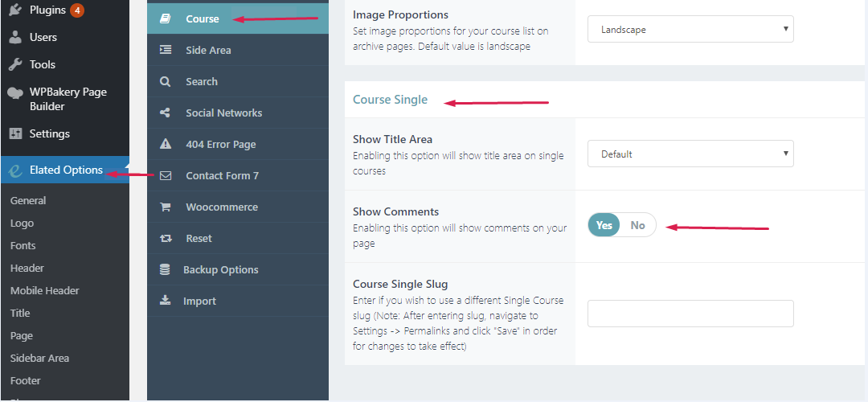Select the Course options tab
This screenshot has height=402, width=868.
click(x=238, y=18)
